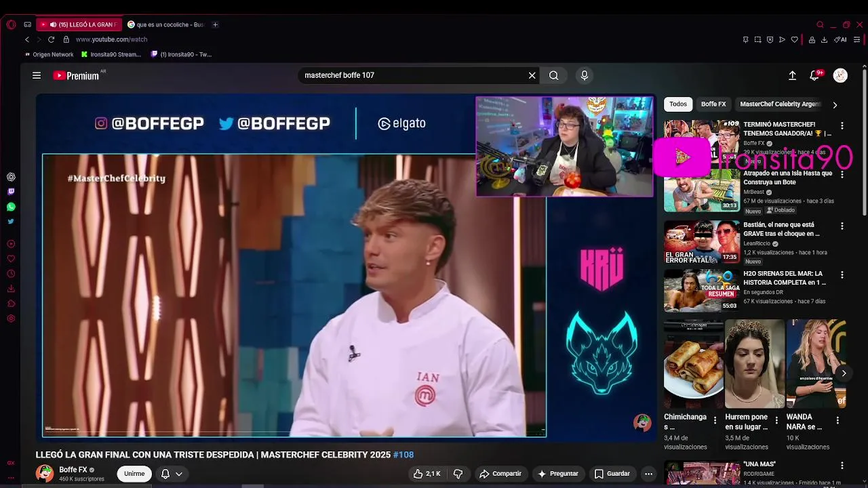
Task: Switch to the LLEGÓ LA GRAN F tab
Action: pos(79,24)
